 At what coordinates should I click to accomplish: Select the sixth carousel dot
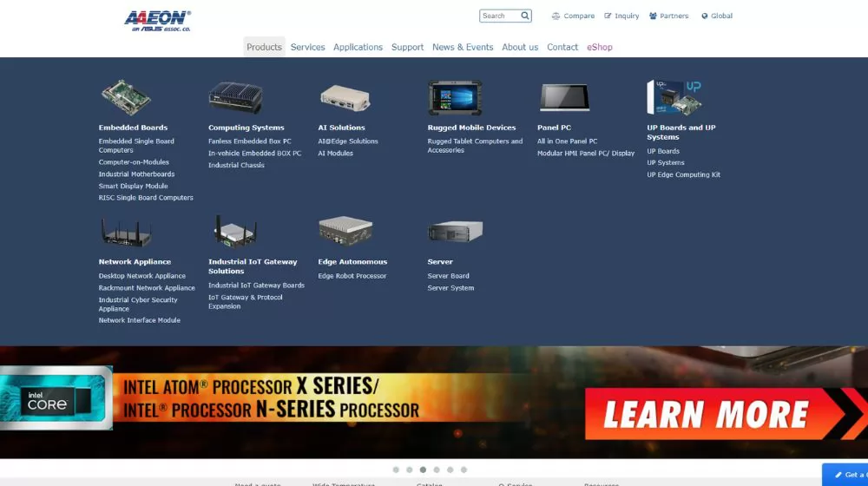pos(464,470)
